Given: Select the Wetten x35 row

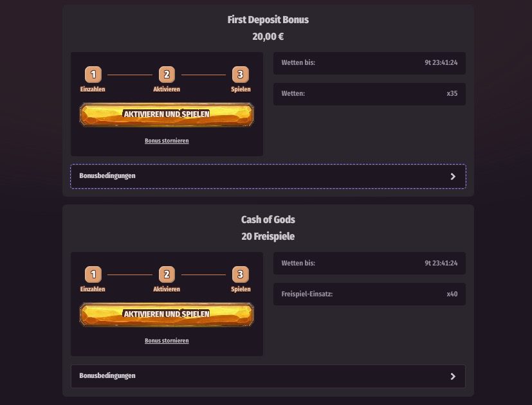Looking at the screenshot, I should pyautogui.click(x=369, y=94).
